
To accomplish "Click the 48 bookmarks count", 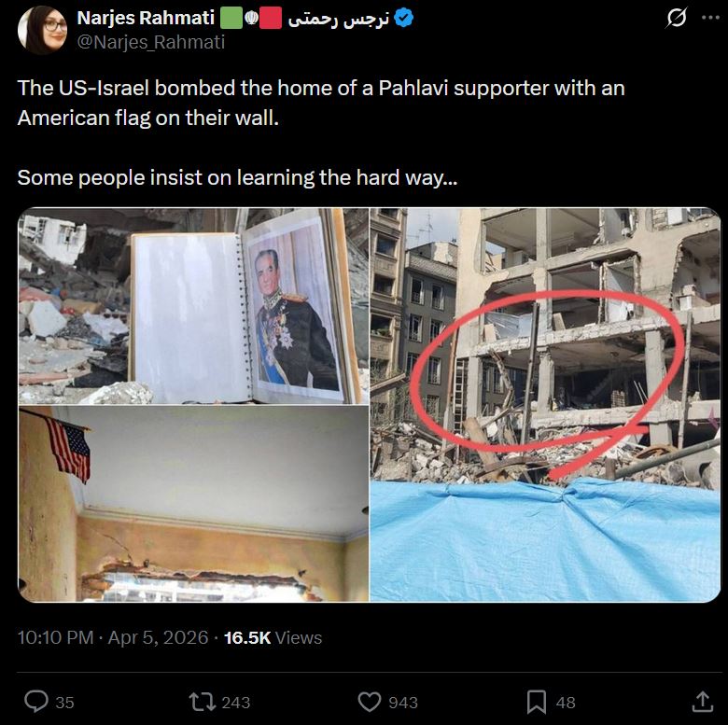I will click(x=566, y=703).
